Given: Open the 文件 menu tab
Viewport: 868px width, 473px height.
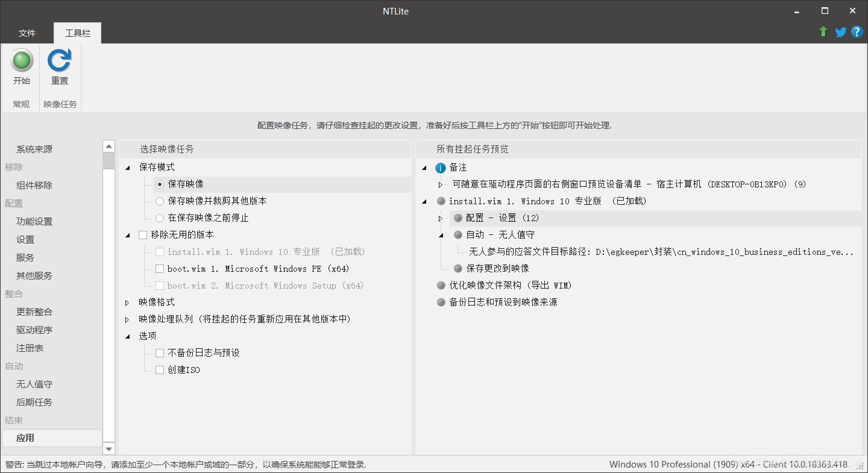Looking at the screenshot, I should 27,33.
